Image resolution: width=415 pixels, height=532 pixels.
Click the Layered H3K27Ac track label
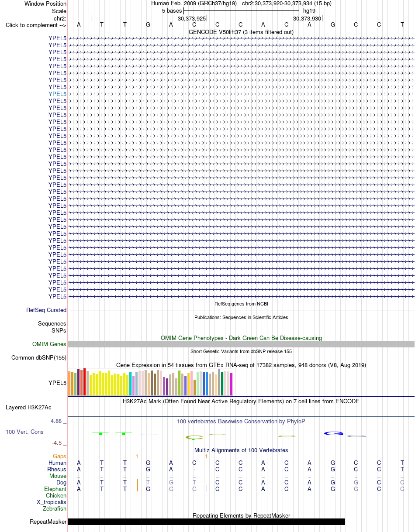point(28,408)
